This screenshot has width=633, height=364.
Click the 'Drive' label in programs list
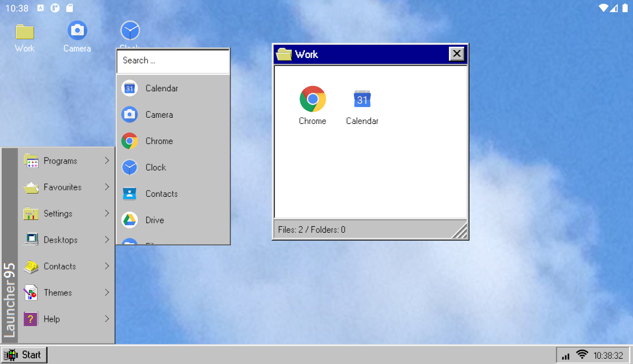click(x=155, y=220)
